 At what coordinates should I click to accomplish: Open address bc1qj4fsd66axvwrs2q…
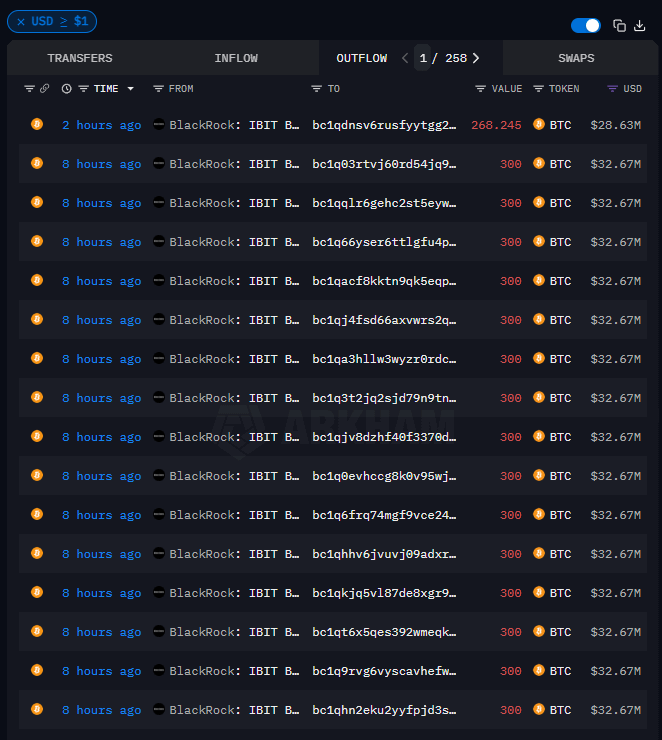pyautogui.click(x=384, y=320)
